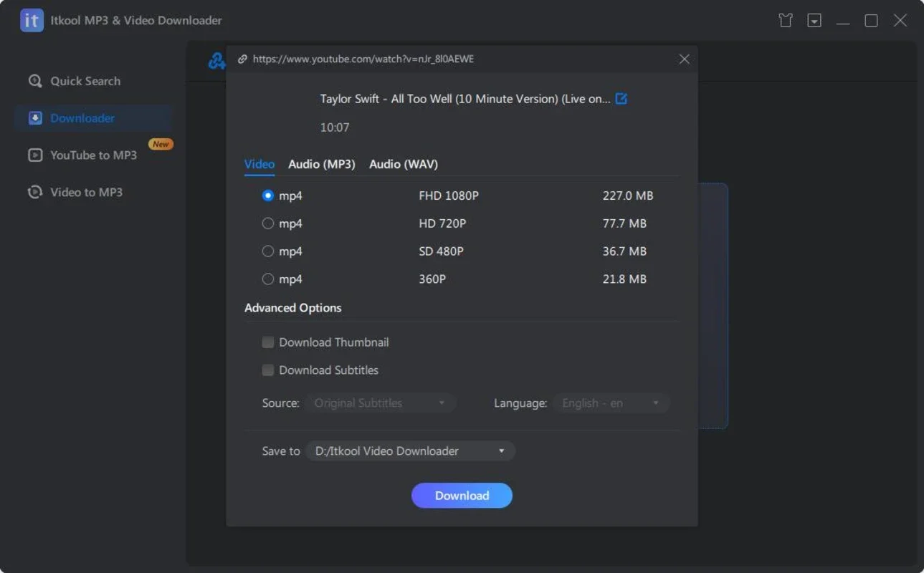
Task: Close the download options dialog
Action: pyautogui.click(x=685, y=59)
